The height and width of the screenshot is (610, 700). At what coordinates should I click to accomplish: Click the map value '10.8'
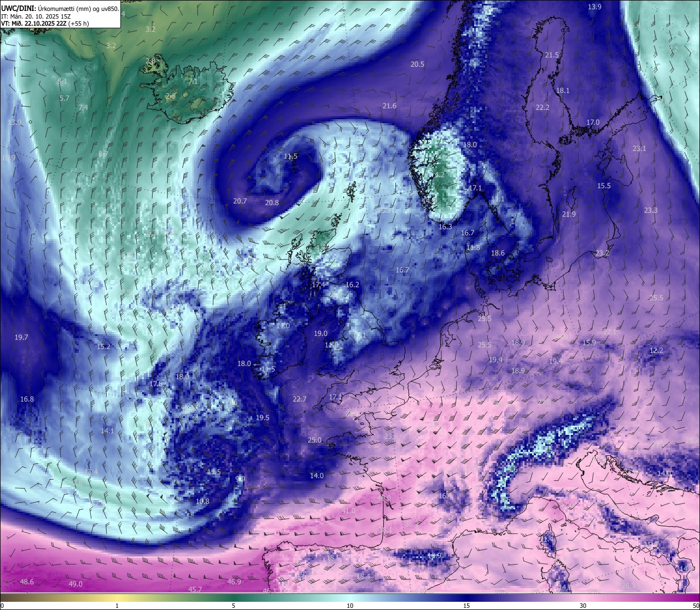point(202,501)
